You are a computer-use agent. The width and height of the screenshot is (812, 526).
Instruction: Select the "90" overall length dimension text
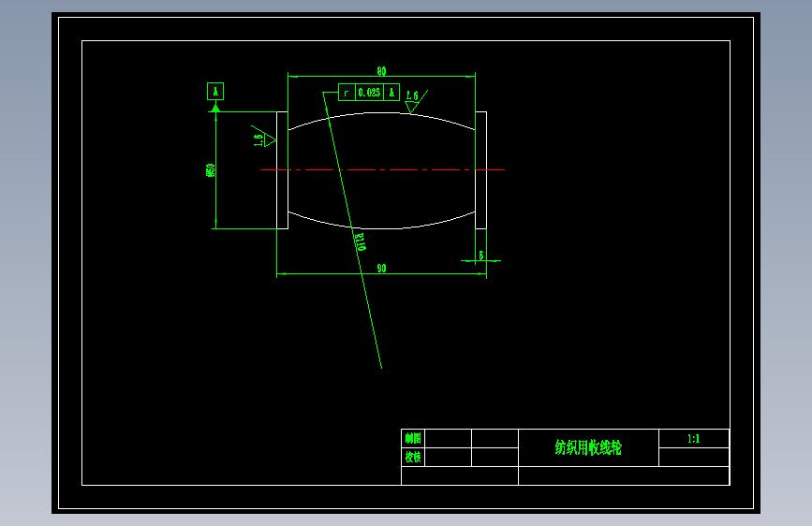pos(382,269)
